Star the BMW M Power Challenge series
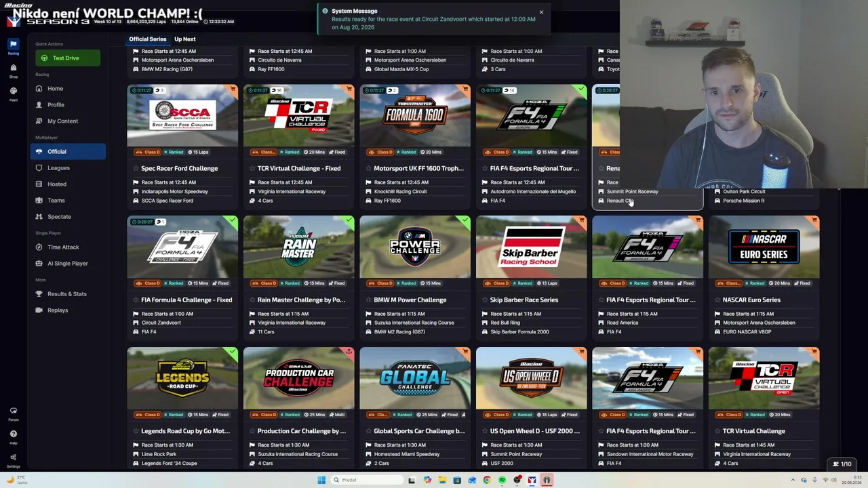Viewport: 868px width, 488px height. coord(368,300)
